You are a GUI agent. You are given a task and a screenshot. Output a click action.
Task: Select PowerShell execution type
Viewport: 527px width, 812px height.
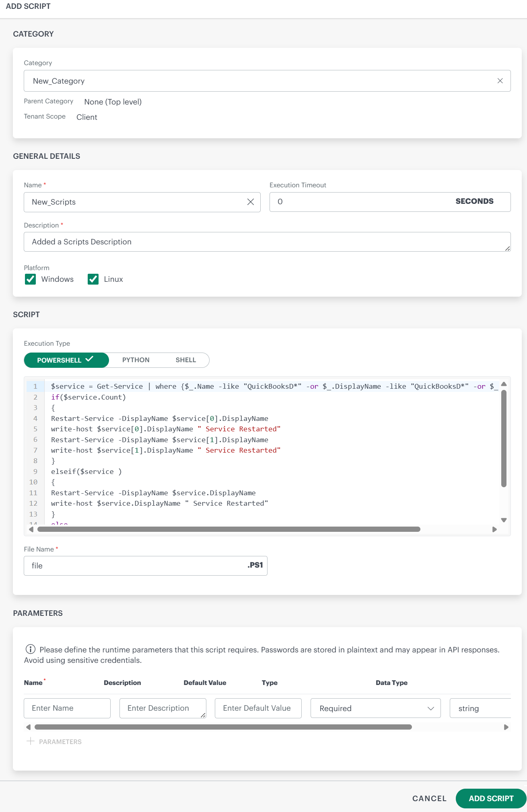66,360
